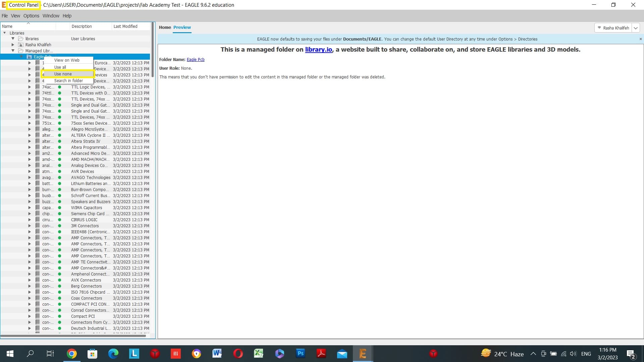
Task: Dismiss the EAGLE defaults notification banner
Action: pyautogui.click(x=640, y=39)
